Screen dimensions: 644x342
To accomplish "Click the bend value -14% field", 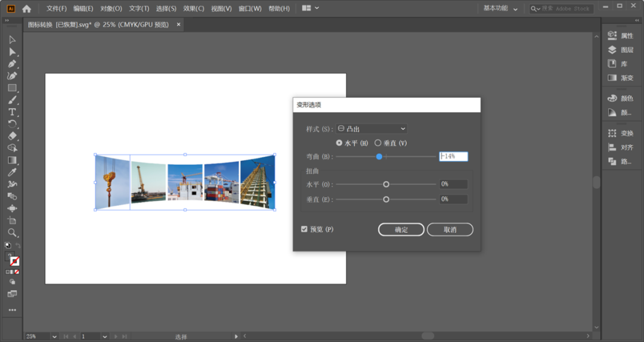I will tap(453, 157).
